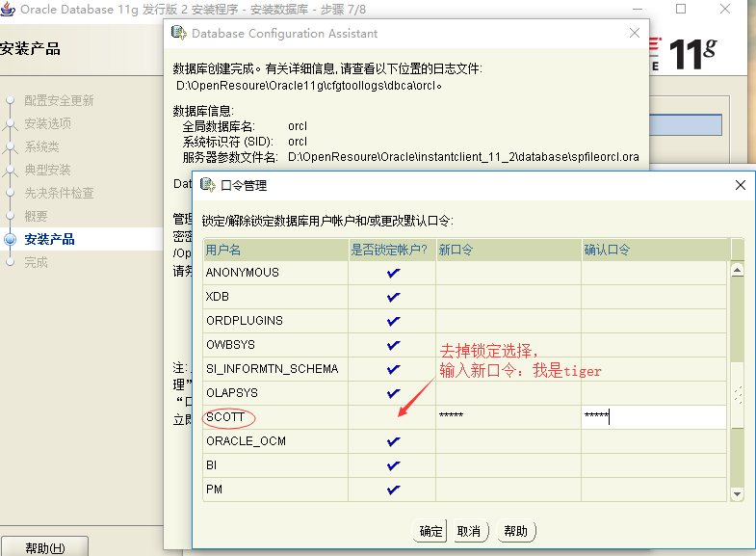The image size is (756, 556).
Task: Click the log path D:\OpenResoure\Oracle11g text
Action: point(308,86)
